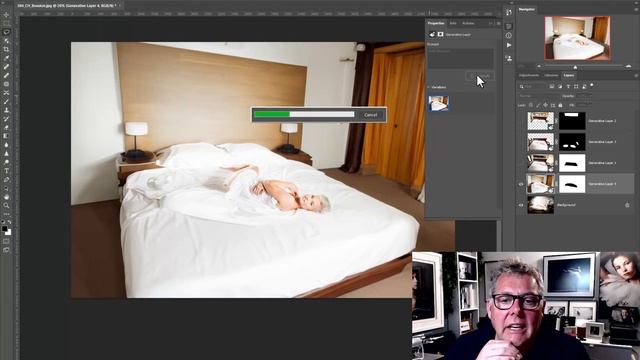Show layer with three-white-spots mask
The image size is (640, 360).
pyautogui.click(x=521, y=142)
